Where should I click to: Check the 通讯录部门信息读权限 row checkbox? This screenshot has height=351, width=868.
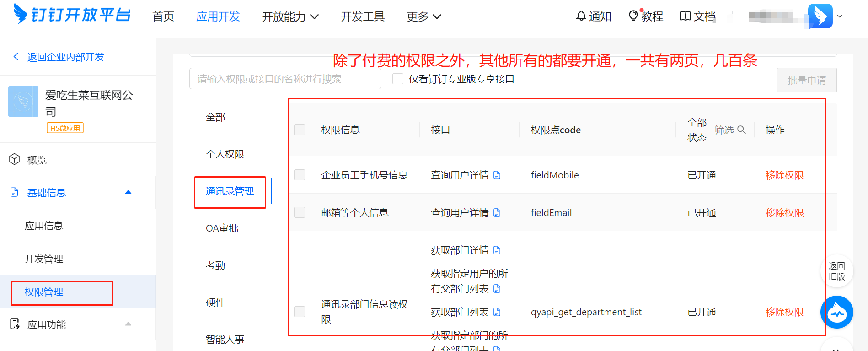(300, 312)
